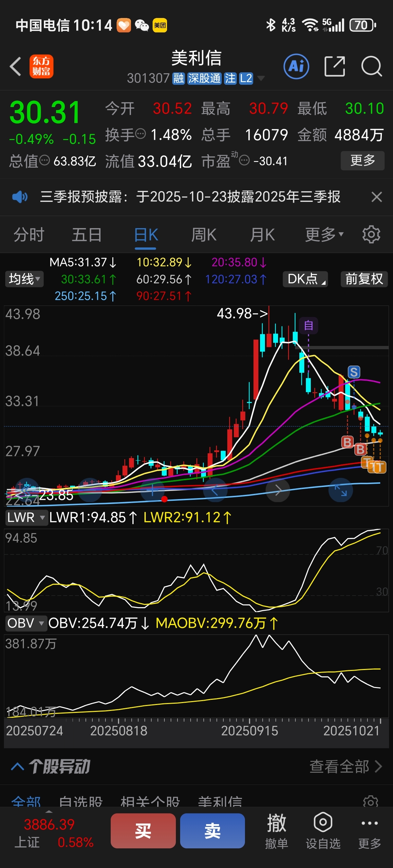This screenshot has height=868, width=393.
Task: Tap the back arrow icon
Action: tap(15, 66)
